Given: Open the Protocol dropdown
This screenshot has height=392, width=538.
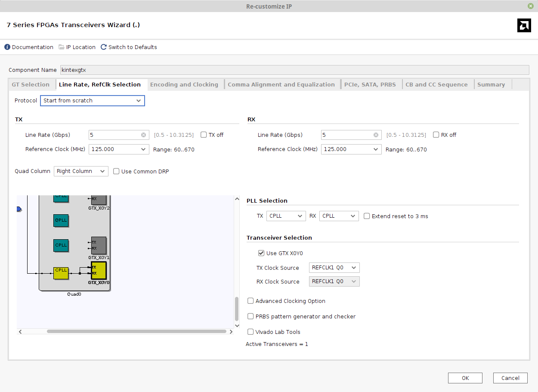Looking at the screenshot, I should coord(139,100).
